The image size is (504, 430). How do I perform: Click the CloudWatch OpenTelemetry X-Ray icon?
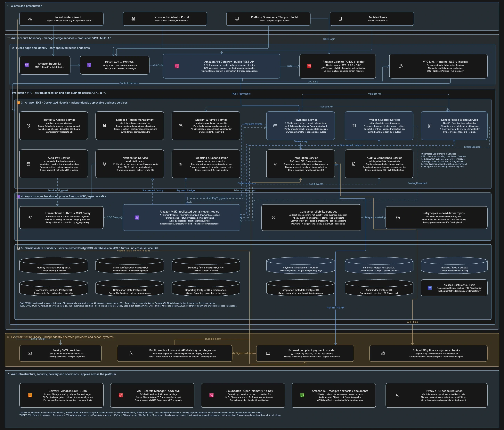211,395
